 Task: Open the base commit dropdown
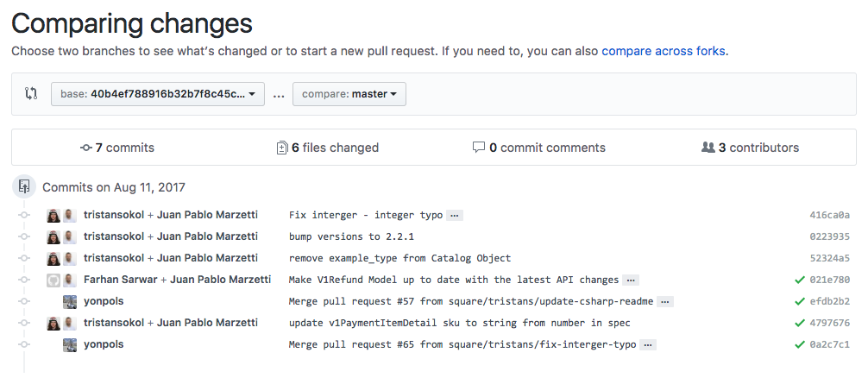158,94
